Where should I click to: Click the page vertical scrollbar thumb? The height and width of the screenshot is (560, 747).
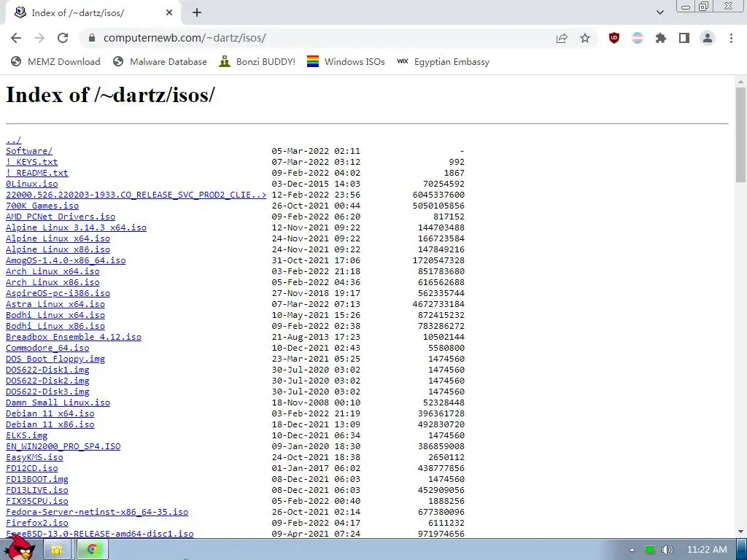click(740, 134)
